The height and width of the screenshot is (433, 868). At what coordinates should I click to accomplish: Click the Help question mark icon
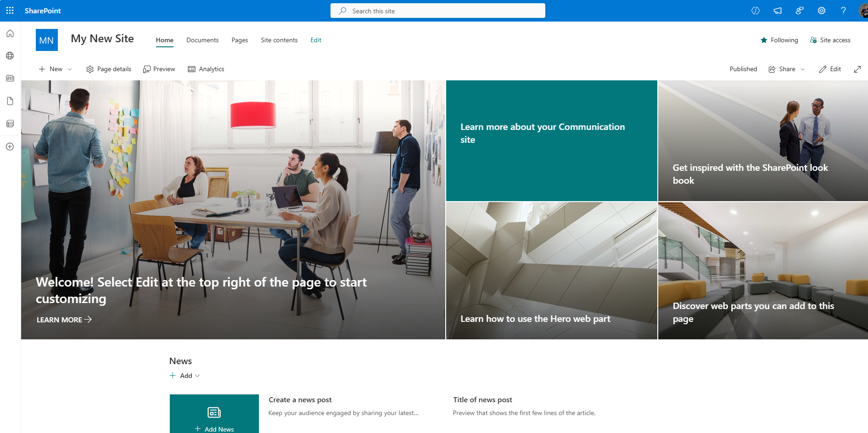(843, 11)
